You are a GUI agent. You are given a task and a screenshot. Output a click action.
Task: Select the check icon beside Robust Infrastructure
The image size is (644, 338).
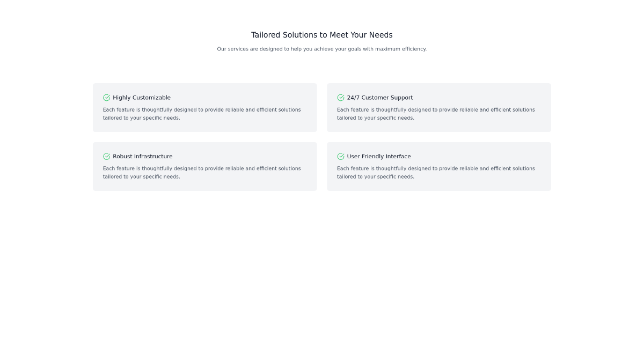pyautogui.click(x=106, y=157)
